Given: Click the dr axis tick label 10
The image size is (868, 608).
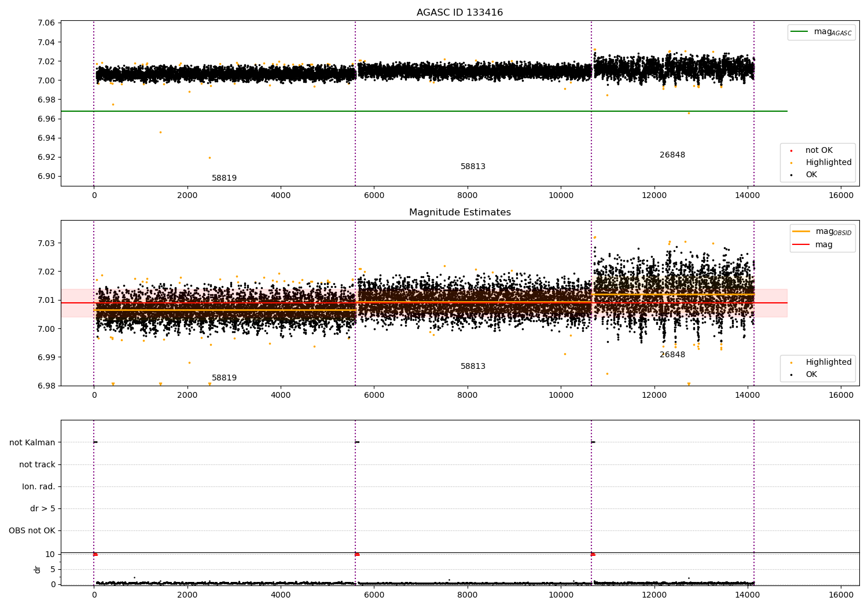Looking at the screenshot, I should click(50, 554).
